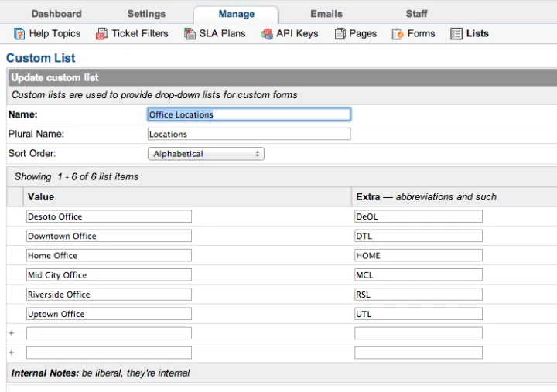Select the Desoto Office value field
The image size is (557, 392).
pyautogui.click(x=109, y=216)
